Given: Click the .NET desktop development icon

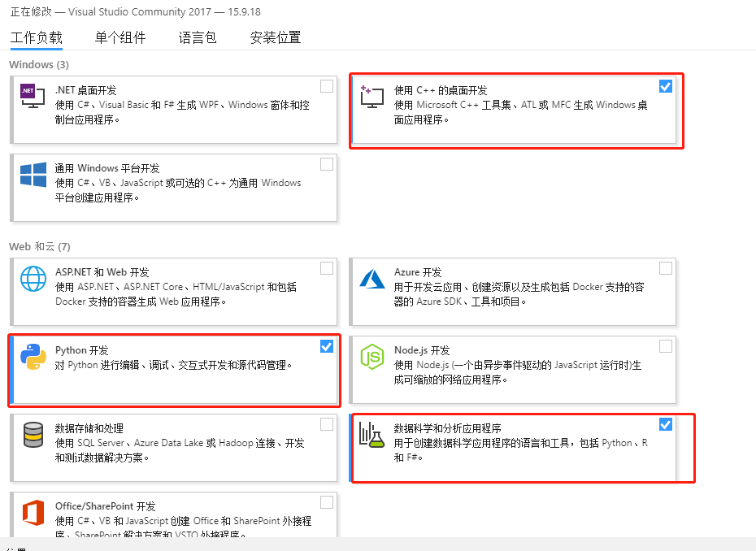Looking at the screenshot, I should 33,96.
